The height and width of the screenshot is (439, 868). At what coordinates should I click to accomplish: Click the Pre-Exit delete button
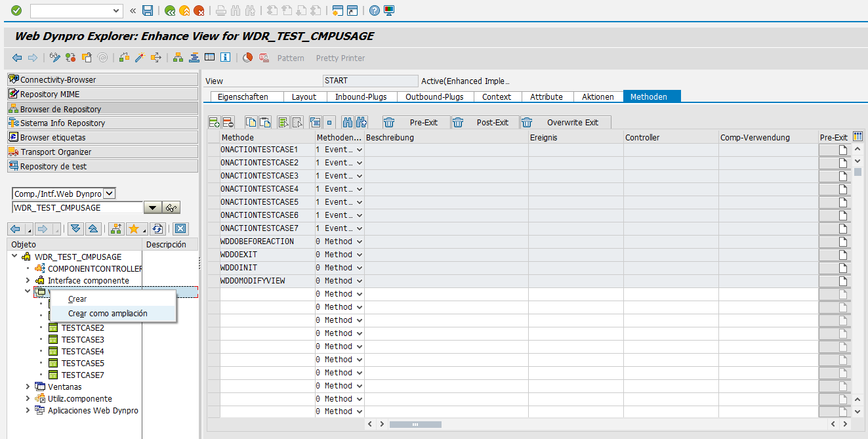click(x=416, y=122)
